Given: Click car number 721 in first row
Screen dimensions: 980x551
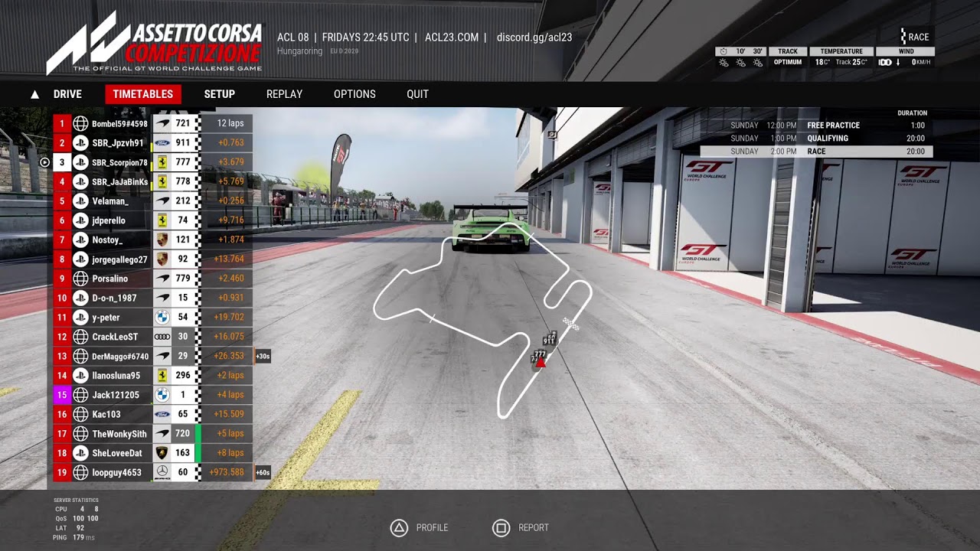Looking at the screenshot, I should 182,123.
